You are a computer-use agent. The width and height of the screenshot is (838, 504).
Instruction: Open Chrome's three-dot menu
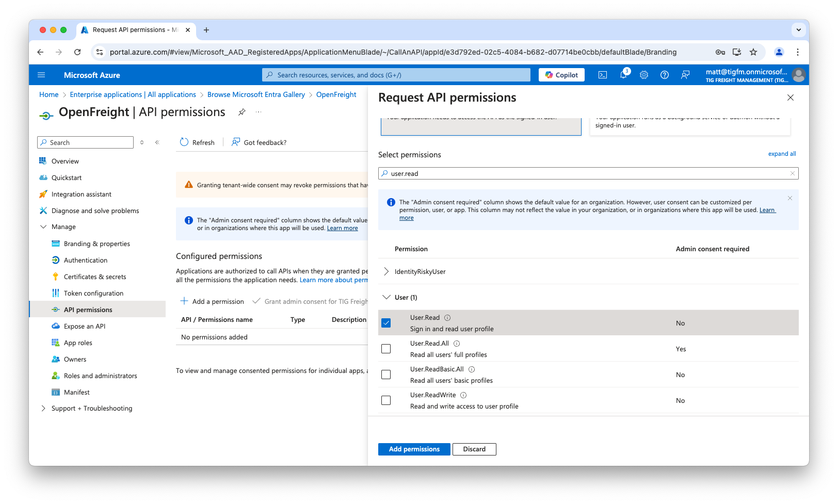point(798,52)
